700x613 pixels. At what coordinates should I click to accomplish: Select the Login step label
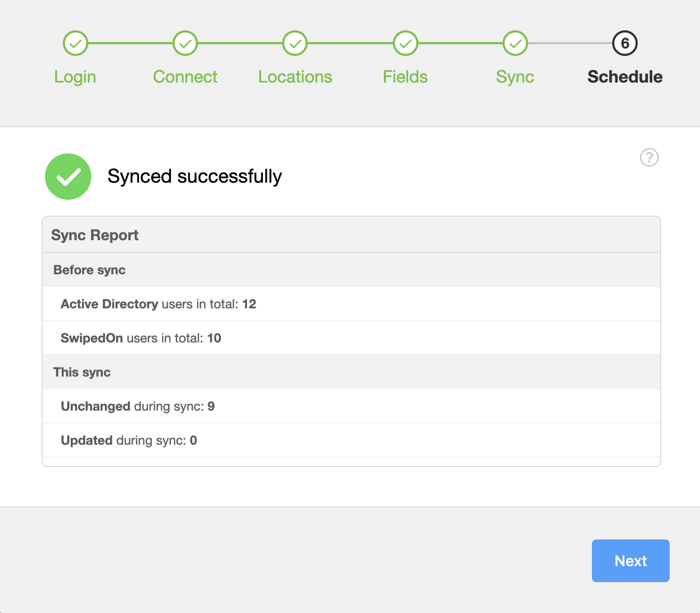tap(75, 77)
